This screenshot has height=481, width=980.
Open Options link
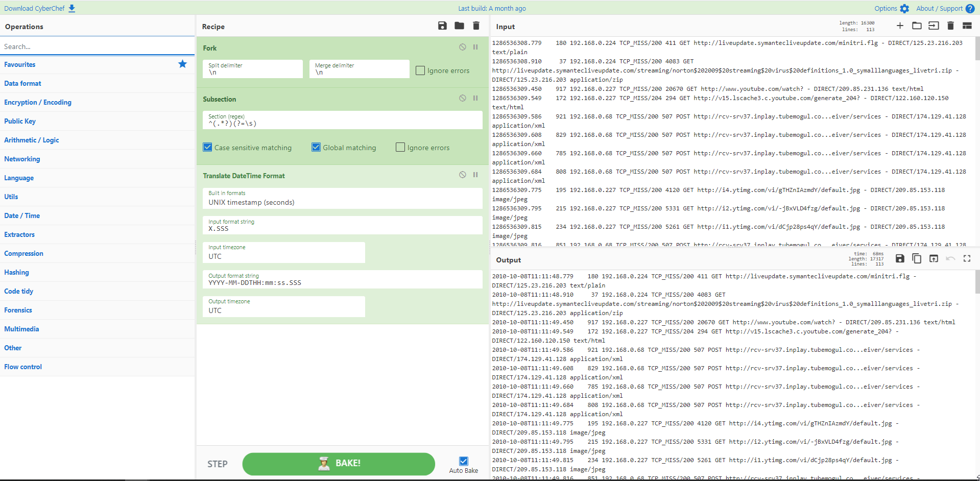point(886,9)
